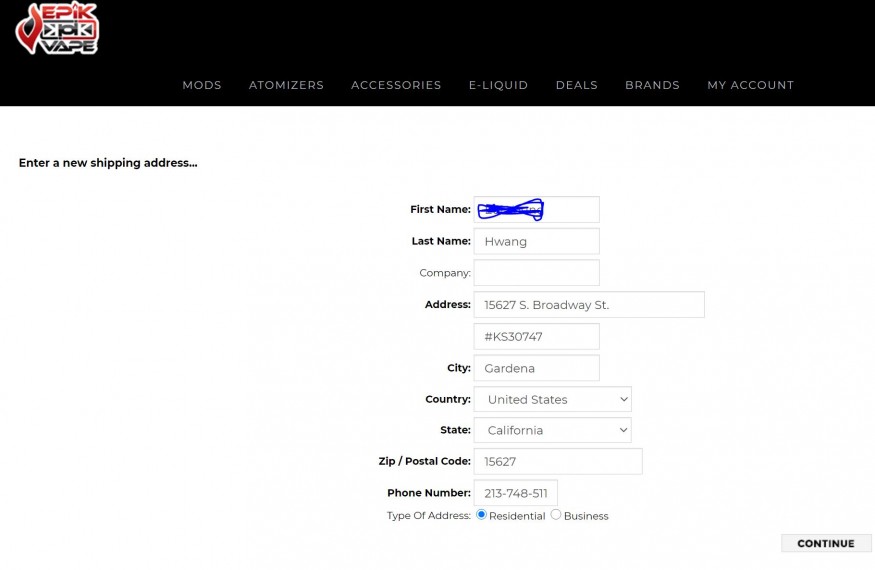Open the E-LIQUID category

[x=498, y=85]
